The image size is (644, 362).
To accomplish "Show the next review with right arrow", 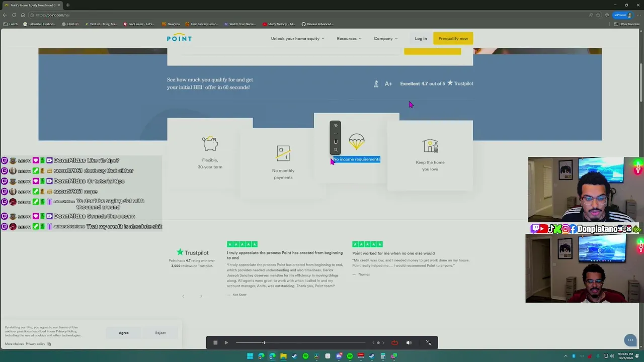I will (x=201, y=296).
